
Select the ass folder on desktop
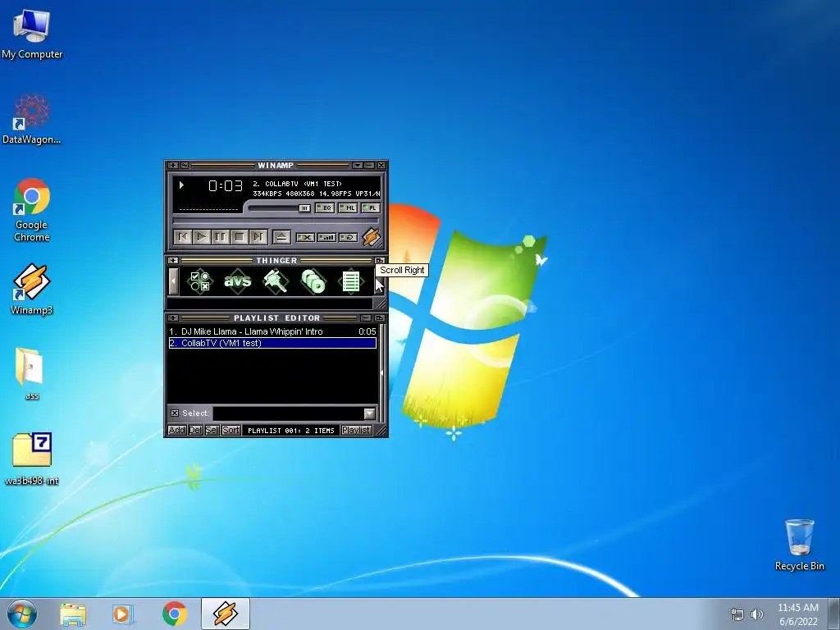(x=32, y=374)
